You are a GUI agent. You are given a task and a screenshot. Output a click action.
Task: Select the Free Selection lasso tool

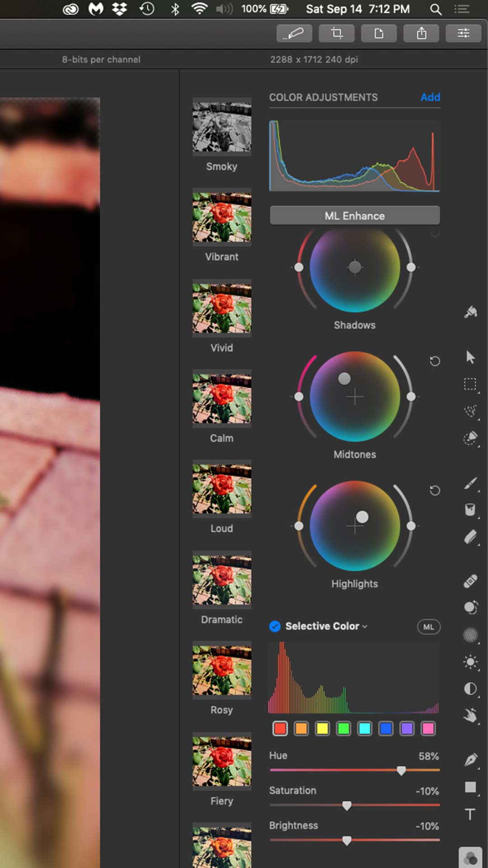tap(470, 411)
